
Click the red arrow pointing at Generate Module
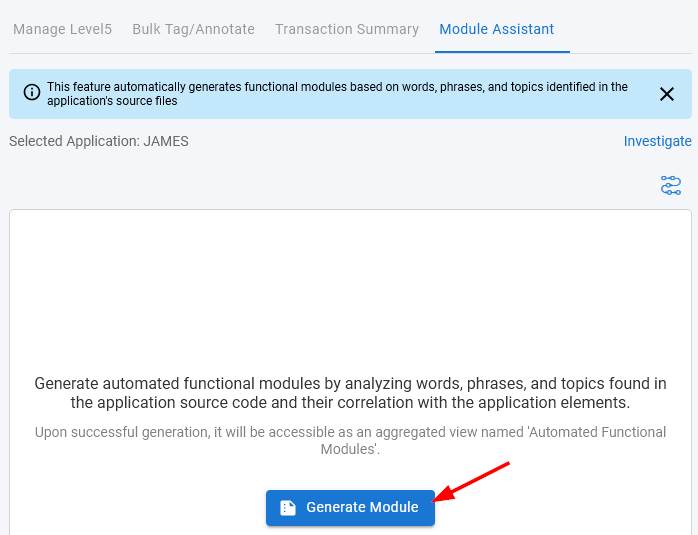[x=477, y=480]
